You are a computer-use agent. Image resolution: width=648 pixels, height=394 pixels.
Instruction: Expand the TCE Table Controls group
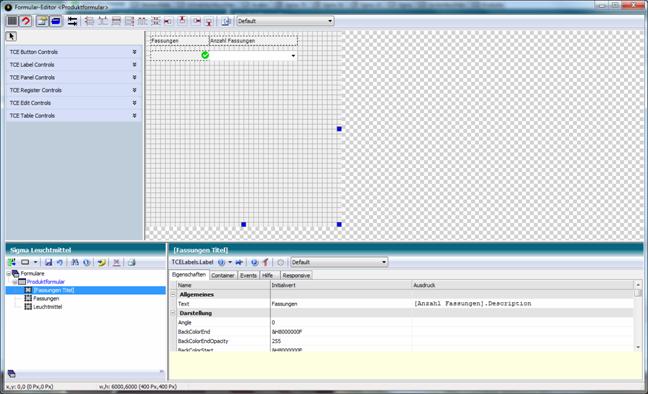click(73, 115)
